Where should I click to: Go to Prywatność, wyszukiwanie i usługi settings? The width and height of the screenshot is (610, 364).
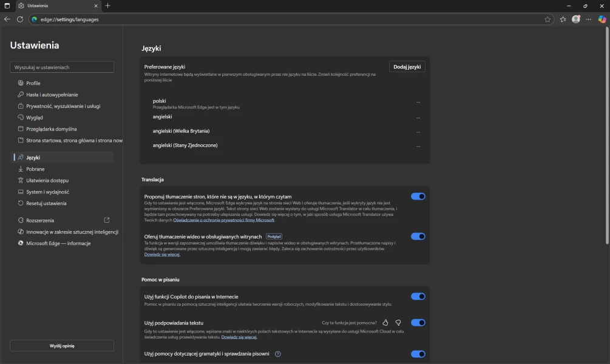point(63,106)
